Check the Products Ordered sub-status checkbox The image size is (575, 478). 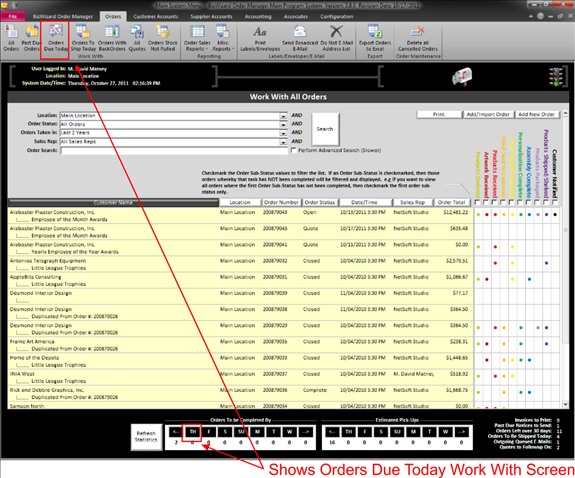[x=477, y=202]
